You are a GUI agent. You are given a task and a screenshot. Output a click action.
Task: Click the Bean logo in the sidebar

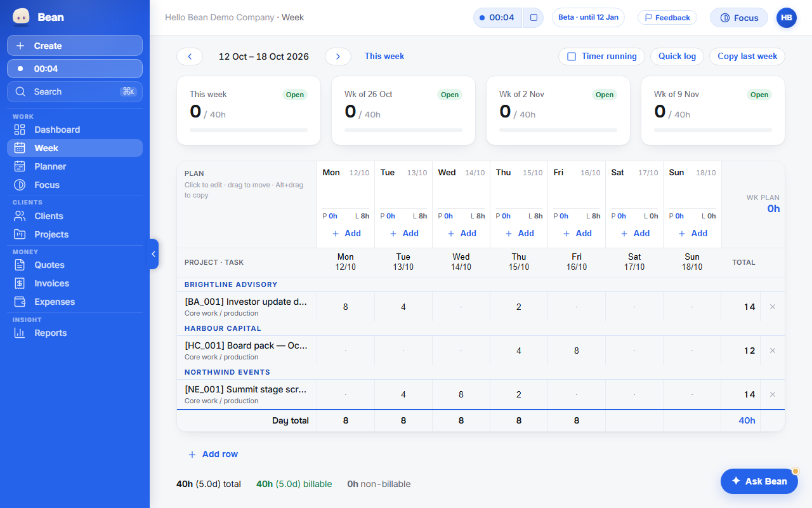[x=22, y=17]
